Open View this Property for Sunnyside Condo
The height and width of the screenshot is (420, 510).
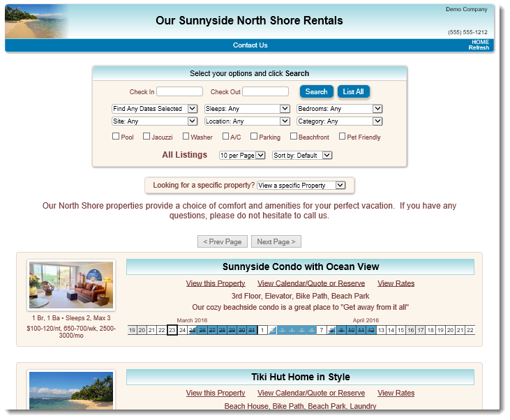(216, 283)
